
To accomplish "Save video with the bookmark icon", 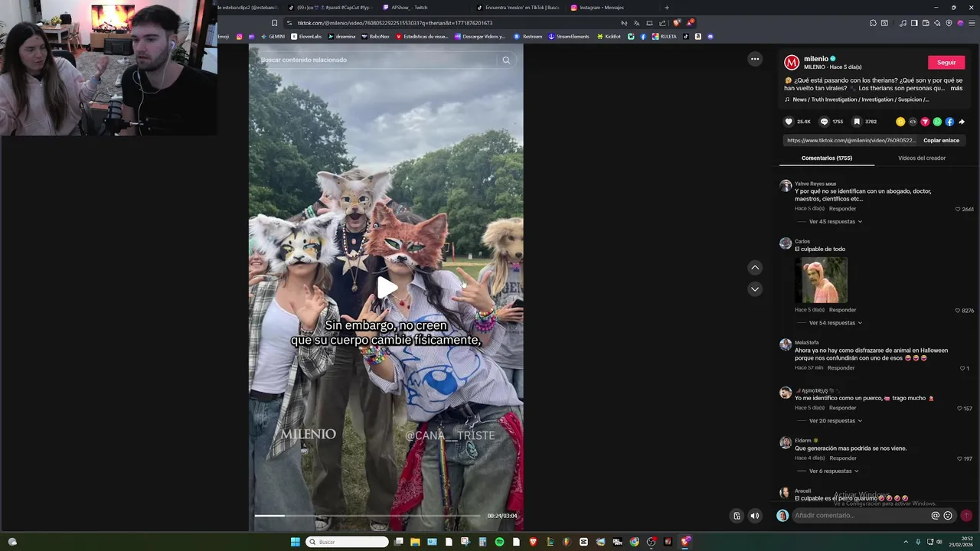I will (x=857, y=122).
